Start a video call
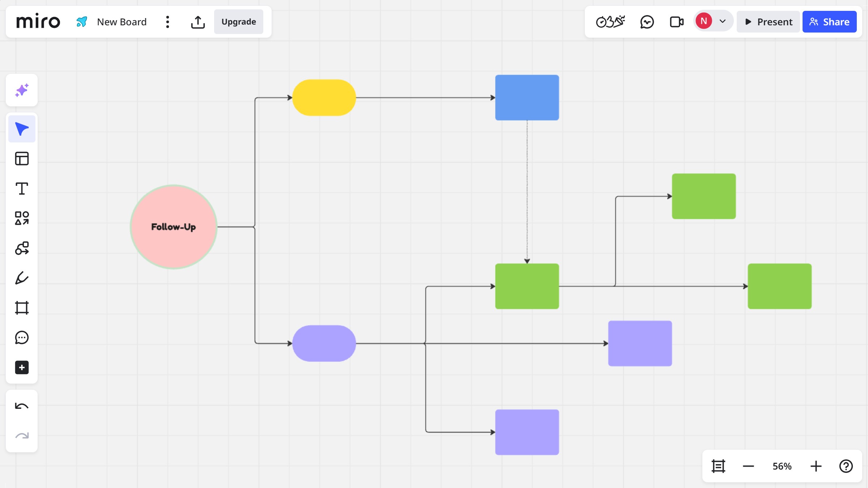 [676, 21]
